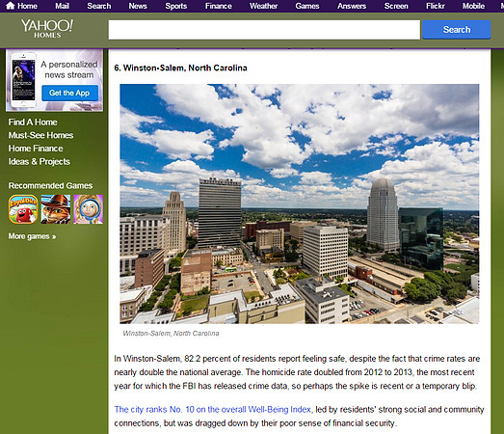The height and width of the screenshot is (434, 504).
Task: Click the Yahoo Homes logo
Action: (x=47, y=28)
